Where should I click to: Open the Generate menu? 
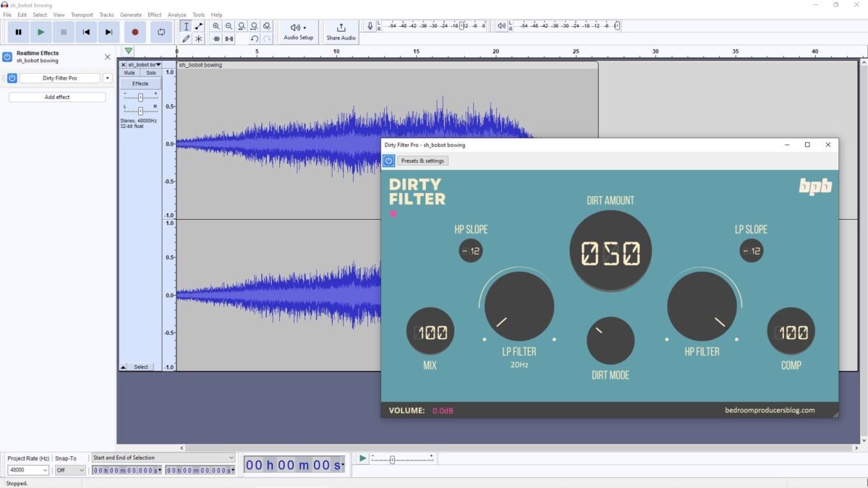point(131,14)
